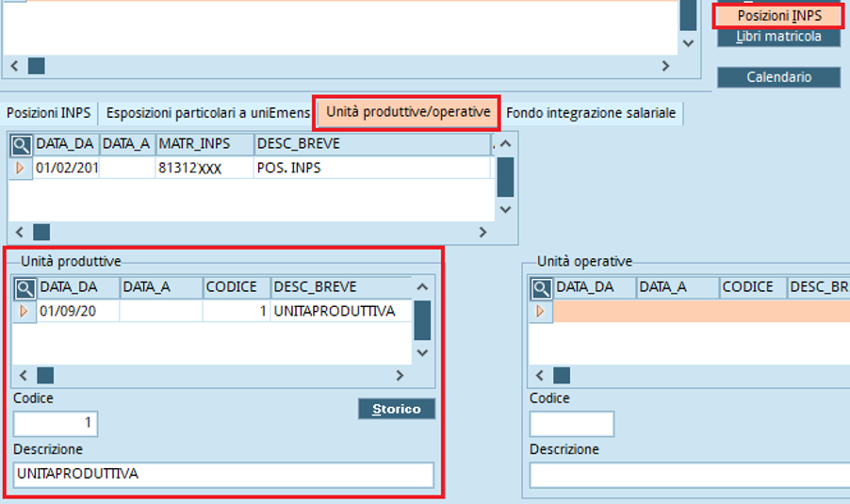The width and height of the screenshot is (850, 504).
Task: Switch to Esposizioni particolari a uniEmens tab
Action: (x=207, y=113)
